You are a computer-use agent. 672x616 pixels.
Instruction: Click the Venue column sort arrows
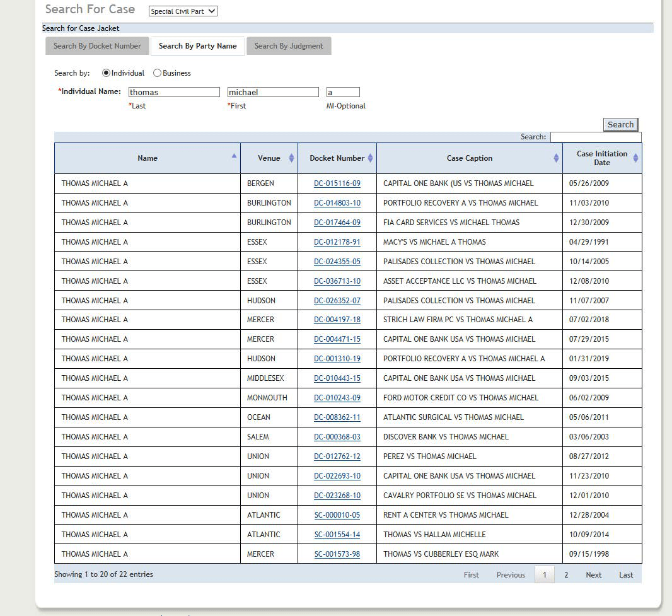tap(291, 158)
